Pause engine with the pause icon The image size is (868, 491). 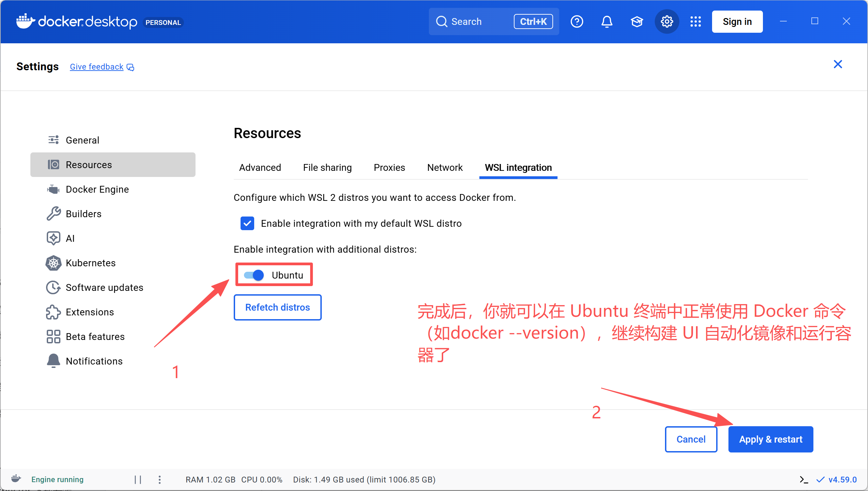coord(138,479)
